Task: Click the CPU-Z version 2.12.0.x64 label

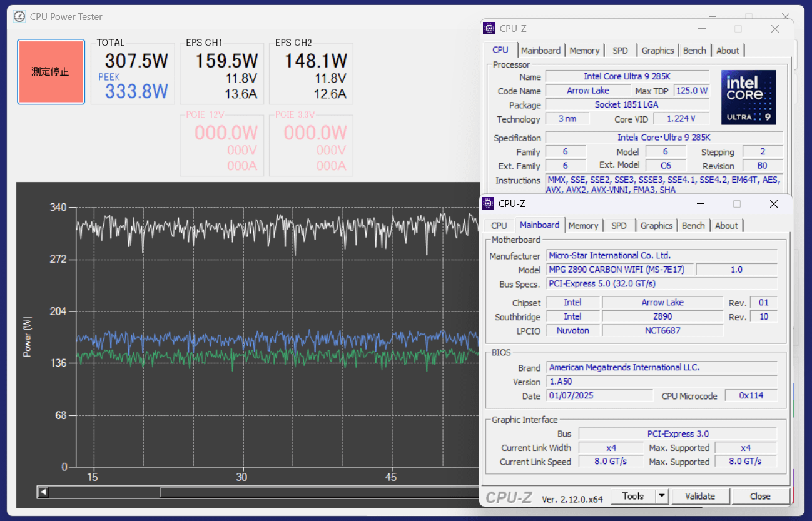Action: coord(572,499)
